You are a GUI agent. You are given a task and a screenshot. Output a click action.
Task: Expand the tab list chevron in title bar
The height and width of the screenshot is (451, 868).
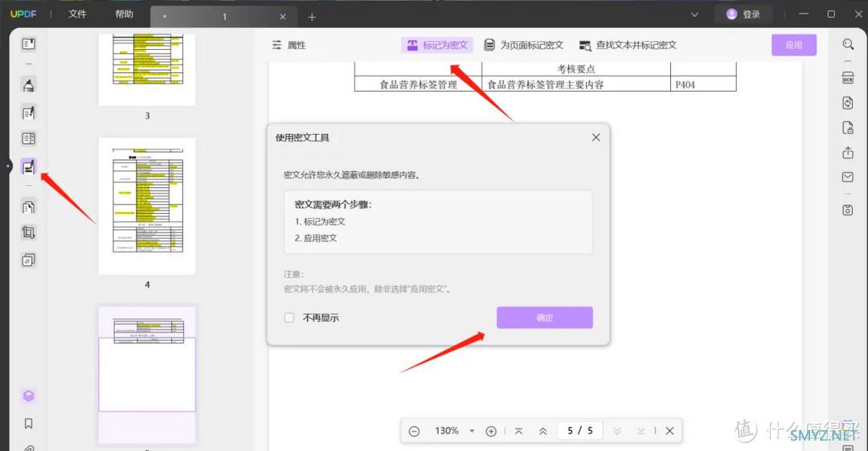[x=694, y=14]
